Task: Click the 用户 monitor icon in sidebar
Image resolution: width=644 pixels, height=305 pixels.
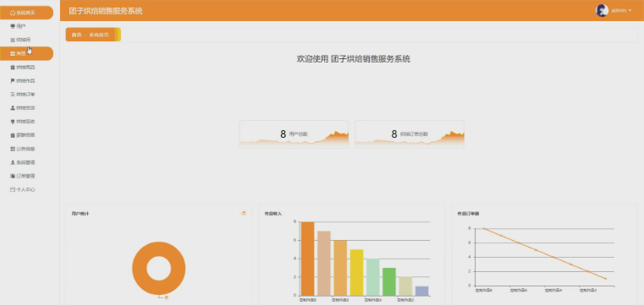Action: pyautogui.click(x=13, y=26)
